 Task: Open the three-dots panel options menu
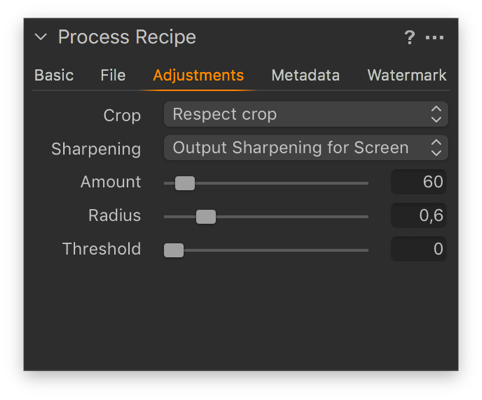coord(434,38)
